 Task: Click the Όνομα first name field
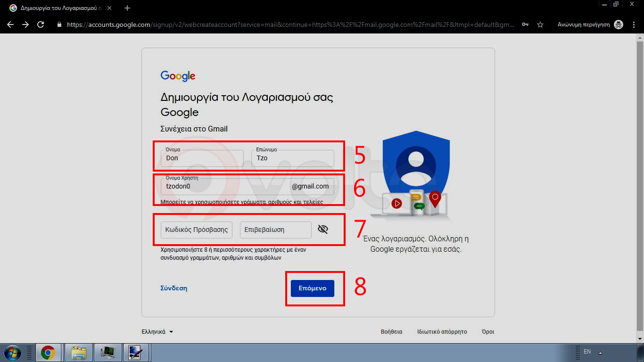click(202, 158)
